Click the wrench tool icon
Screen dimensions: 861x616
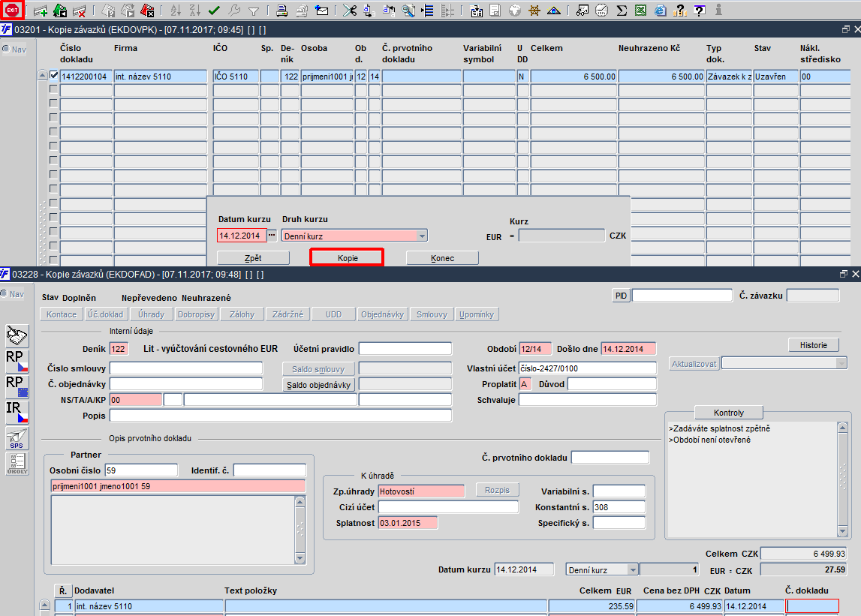click(234, 10)
